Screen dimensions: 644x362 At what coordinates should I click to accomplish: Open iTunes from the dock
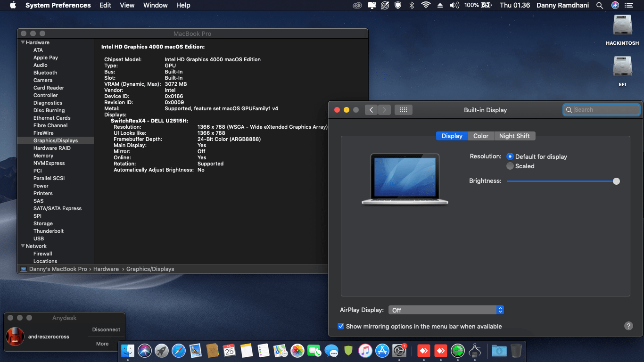point(365,351)
